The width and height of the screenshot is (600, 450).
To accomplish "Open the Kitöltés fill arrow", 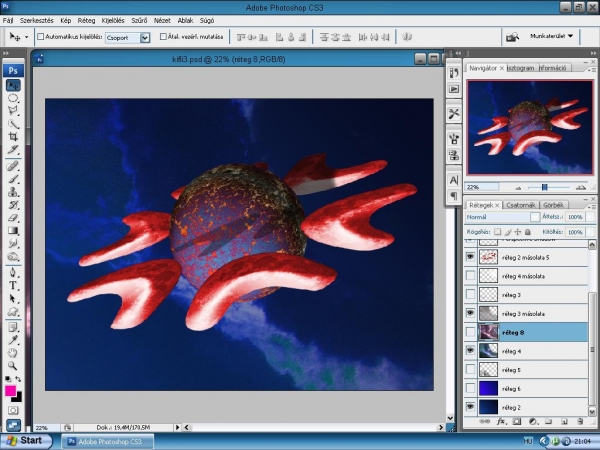I will [591, 232].
